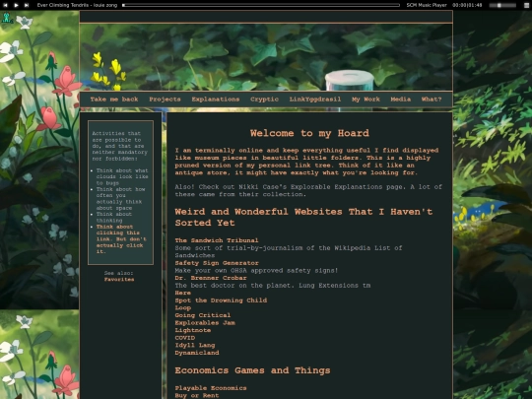The height and width of the screenshot is (399, 532).
Task: Open the 'Take me back' nav item
Action: click(114, 100)
